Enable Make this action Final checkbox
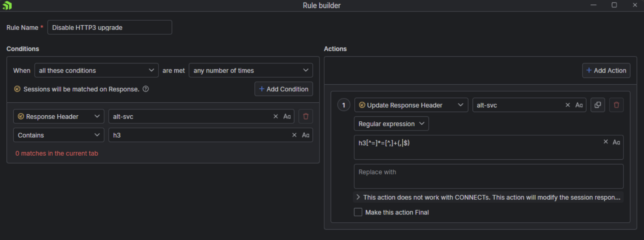This screenshot has height=240, width=644. click(x=358, y=212)
